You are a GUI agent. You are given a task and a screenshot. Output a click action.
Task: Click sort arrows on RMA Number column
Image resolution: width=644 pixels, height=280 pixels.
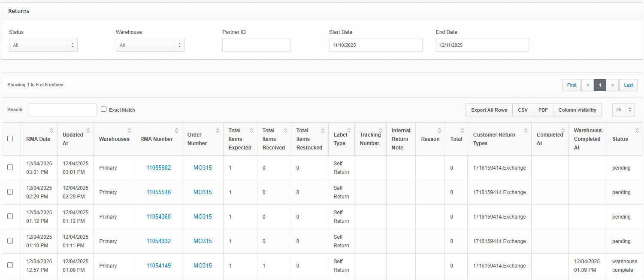coord(176,131)
